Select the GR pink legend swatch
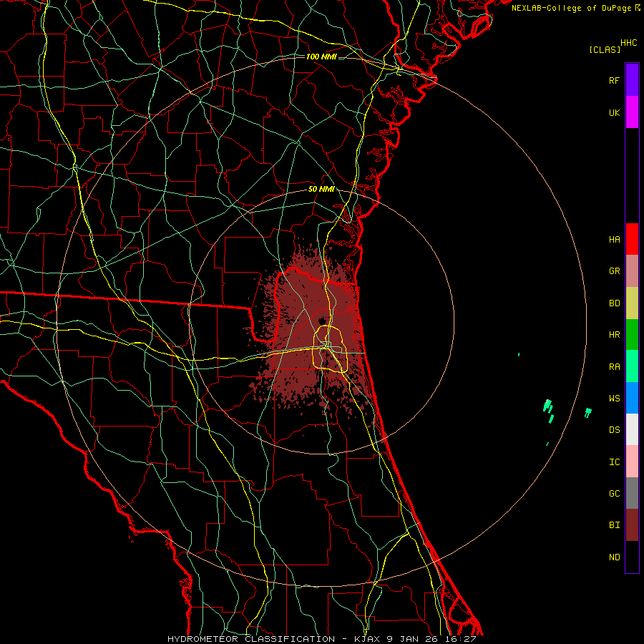 (x=632, y=271)
